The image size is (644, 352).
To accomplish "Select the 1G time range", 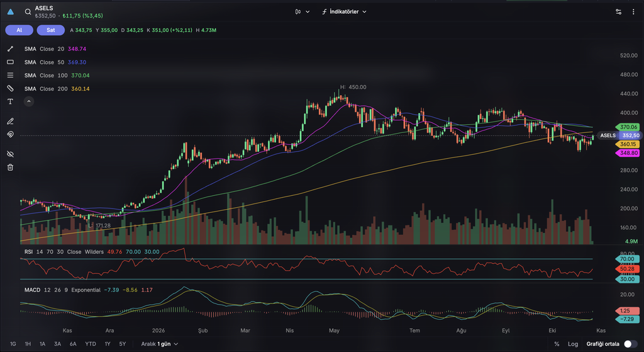I will [x=13, y=344].
